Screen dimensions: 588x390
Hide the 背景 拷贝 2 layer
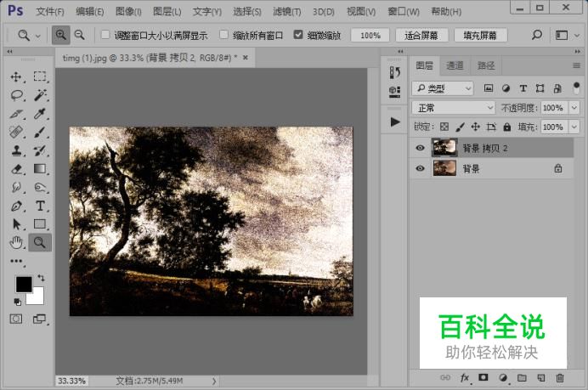[x=420, y=148]
